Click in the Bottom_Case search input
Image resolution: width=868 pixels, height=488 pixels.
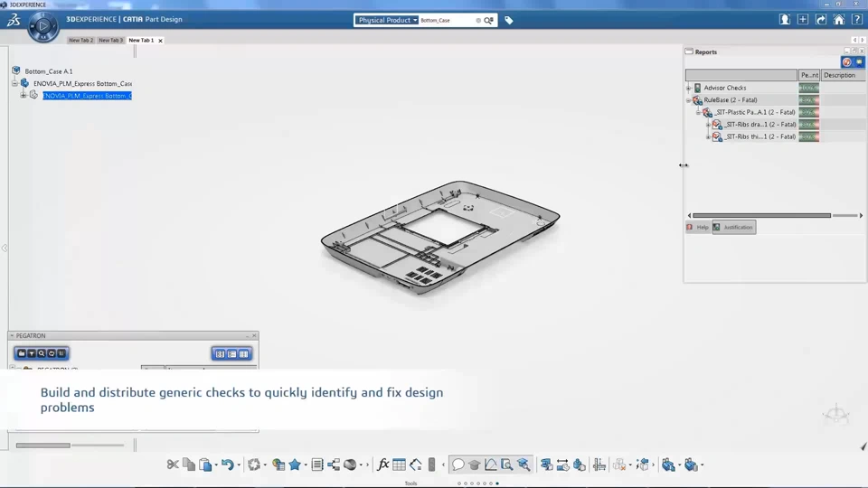(448, 21)
